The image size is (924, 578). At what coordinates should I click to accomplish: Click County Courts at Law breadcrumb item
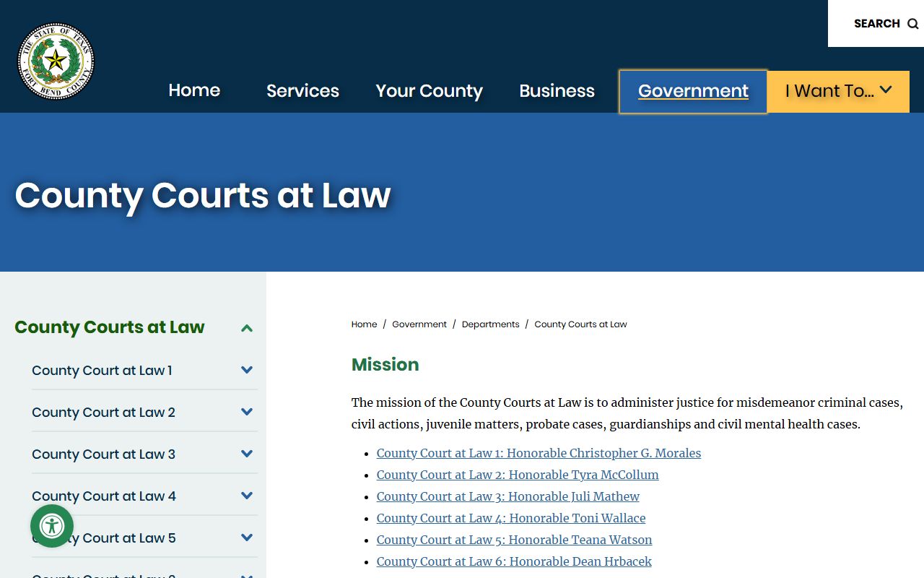pyautogui.click(x=580, y=324)
